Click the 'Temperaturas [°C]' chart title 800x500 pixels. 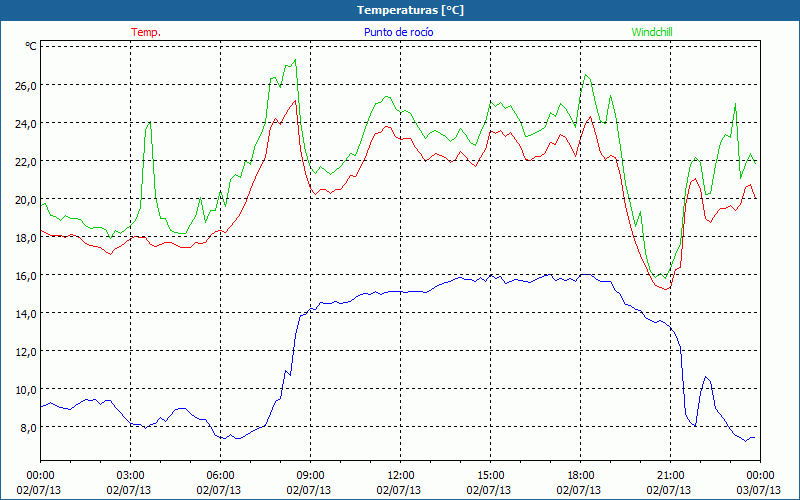(410, 10)
